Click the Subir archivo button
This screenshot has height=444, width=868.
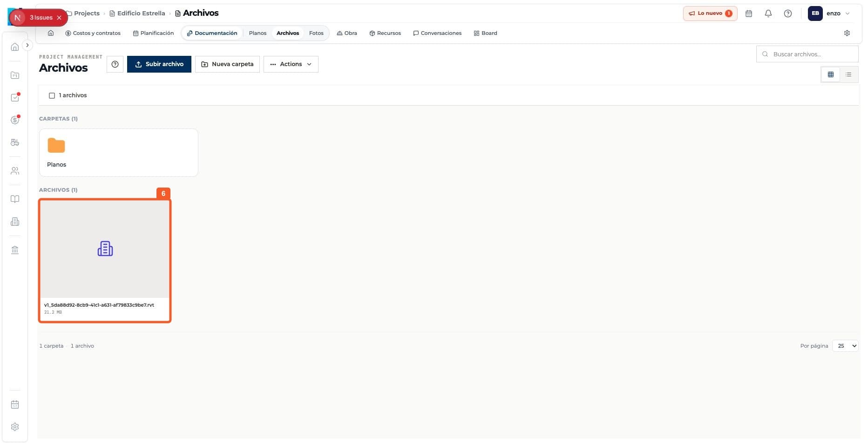coord(159,64)
